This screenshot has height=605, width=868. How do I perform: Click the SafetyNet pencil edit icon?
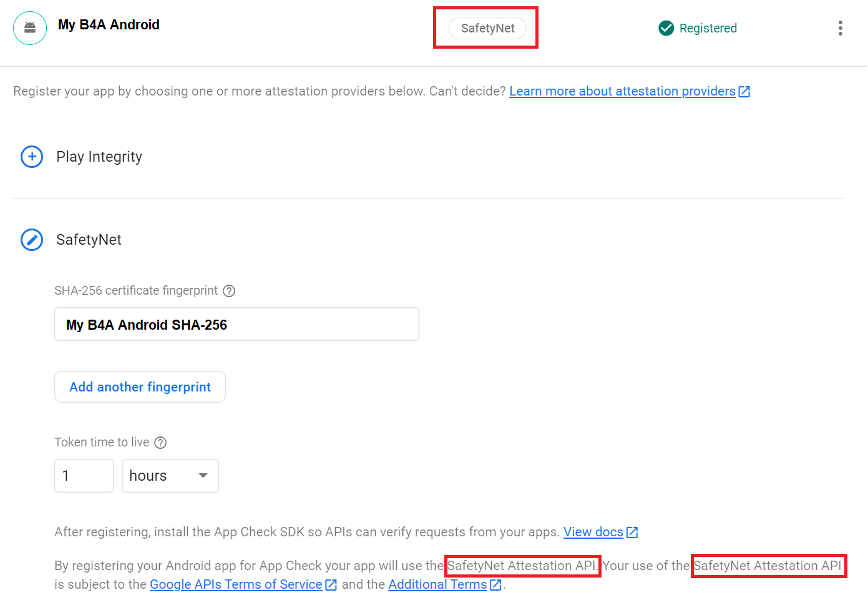click(x=32, y=240)
